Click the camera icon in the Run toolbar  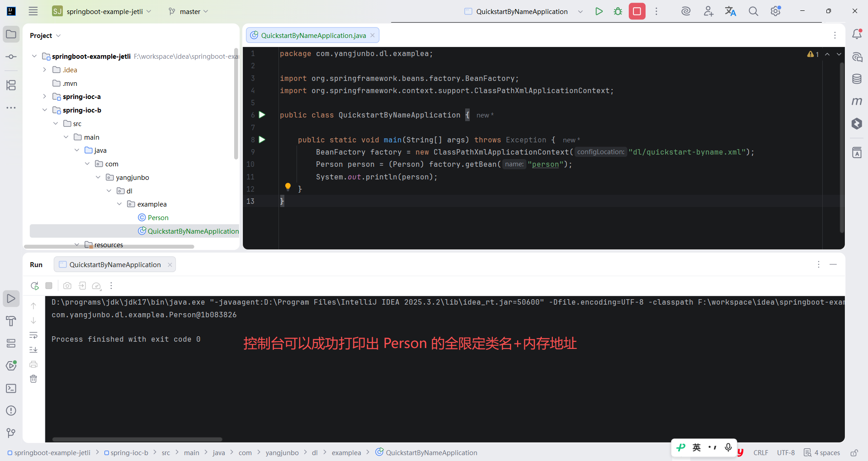tap(67, 286)
